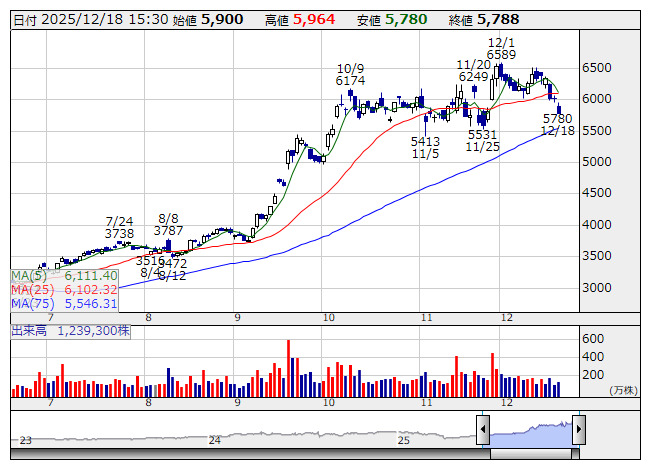Click the 600 volume axis label

point(593,339)
